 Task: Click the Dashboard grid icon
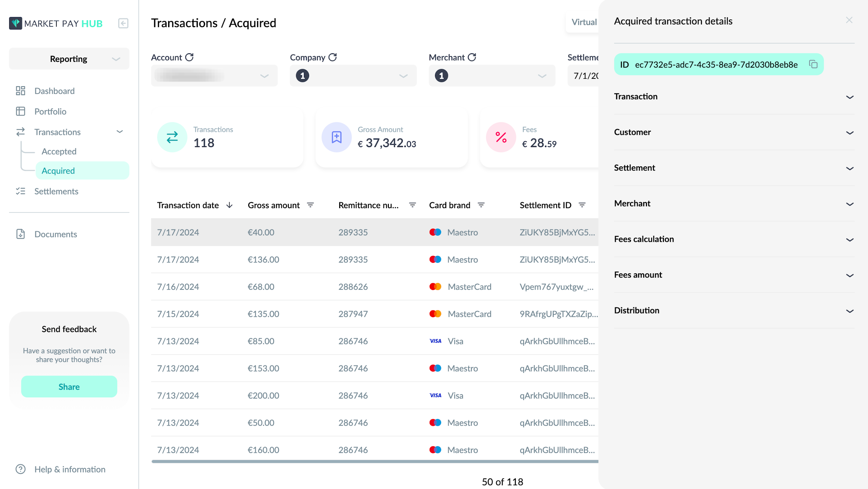click(21, 91)
